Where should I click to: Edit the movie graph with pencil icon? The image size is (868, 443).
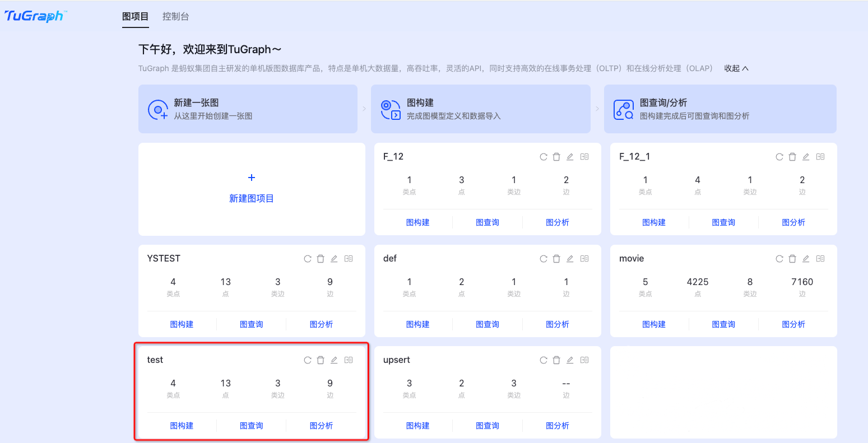(x=806, y=259)
